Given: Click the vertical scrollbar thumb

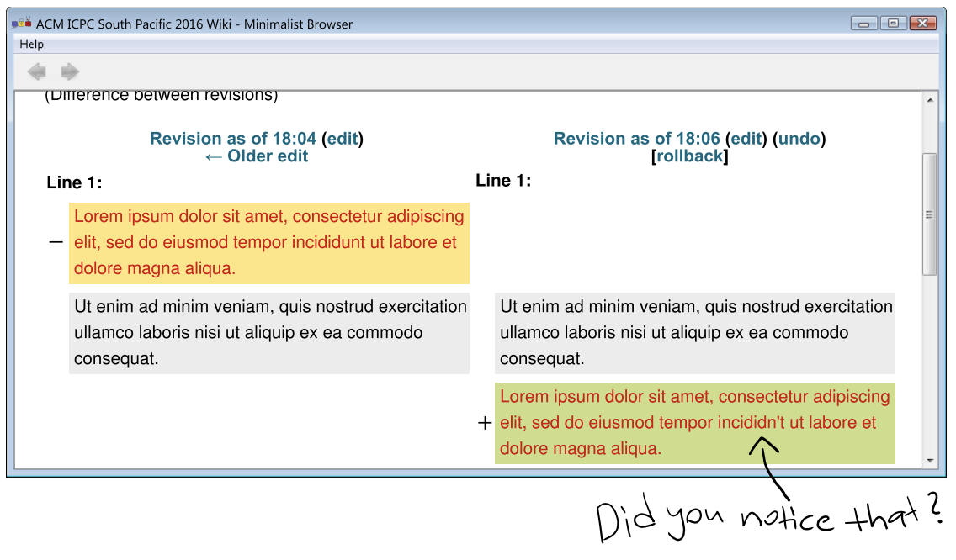Looking at the screenshot, I should (930, 214).
